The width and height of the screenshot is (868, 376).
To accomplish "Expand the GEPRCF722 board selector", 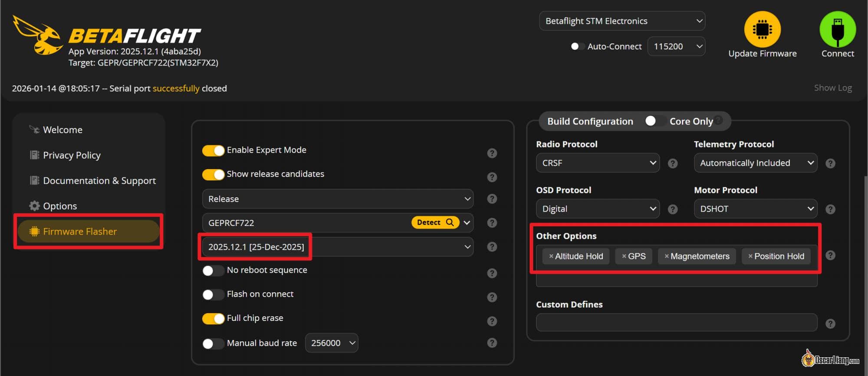I will click(x=467, y=222).
